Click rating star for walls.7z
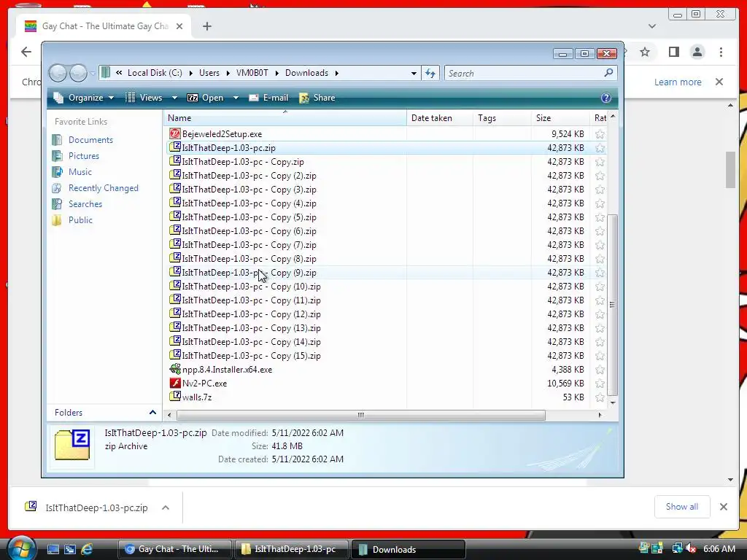Viewport: 747px width, 560px height. (600, 397)
